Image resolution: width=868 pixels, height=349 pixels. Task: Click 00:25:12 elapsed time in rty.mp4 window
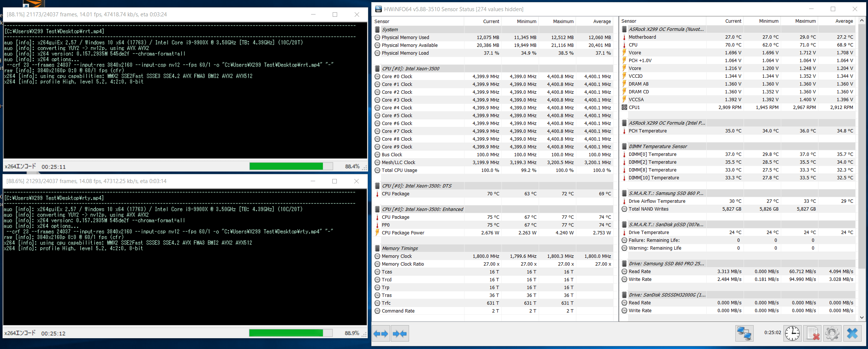click(53, 333)
